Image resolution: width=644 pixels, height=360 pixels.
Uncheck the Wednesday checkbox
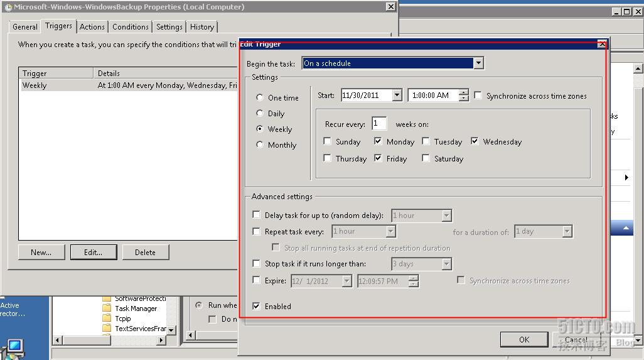pos(475,141)
